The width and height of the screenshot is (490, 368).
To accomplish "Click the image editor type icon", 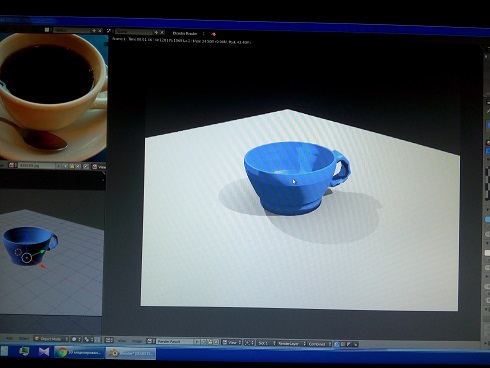I will pos(109,340).
